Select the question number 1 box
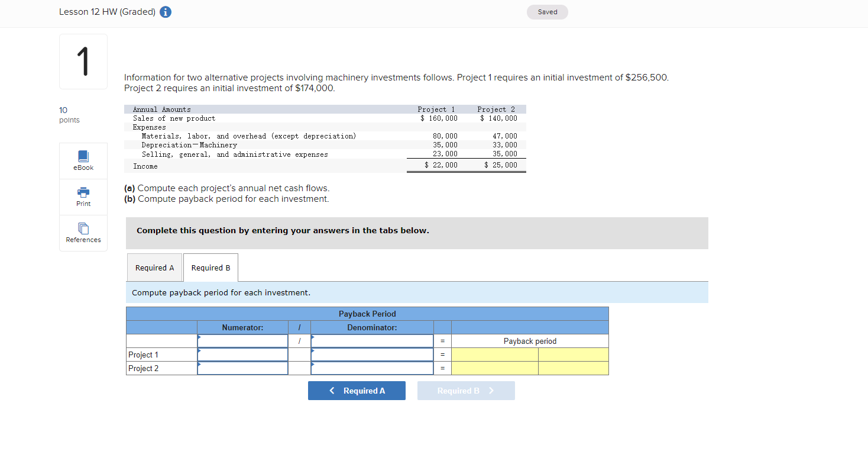 [83, 61]
